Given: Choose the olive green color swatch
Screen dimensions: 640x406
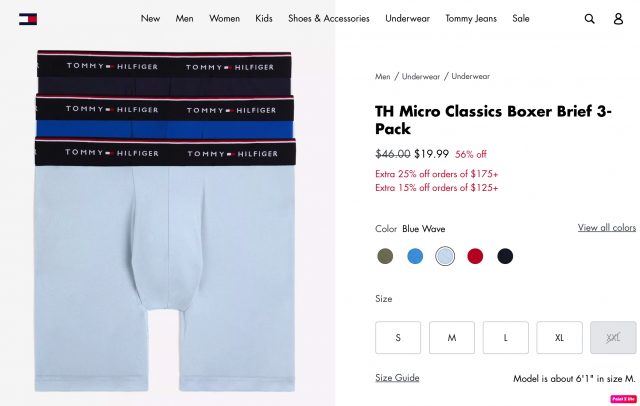Looking at the screenshot, I should coord(385,256).
